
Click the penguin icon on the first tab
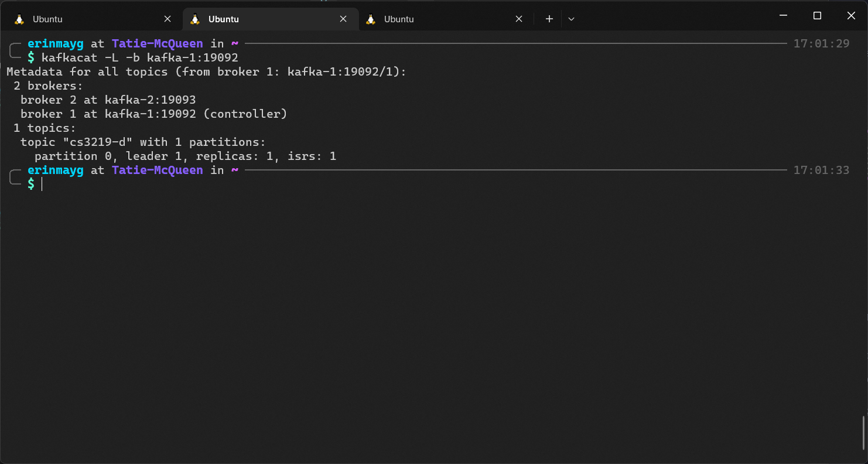[x=19, y=19]
